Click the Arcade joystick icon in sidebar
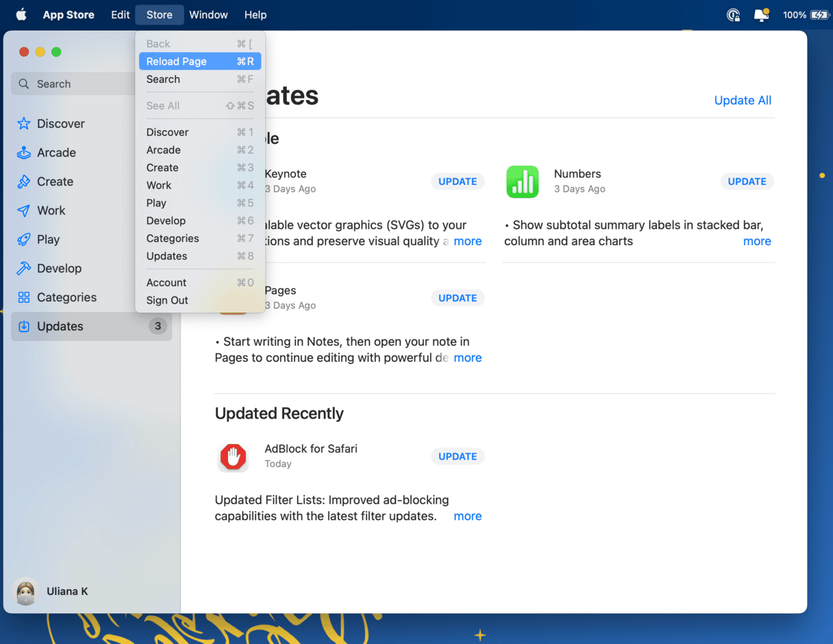The image size is (833, 644). pos(24,152)
